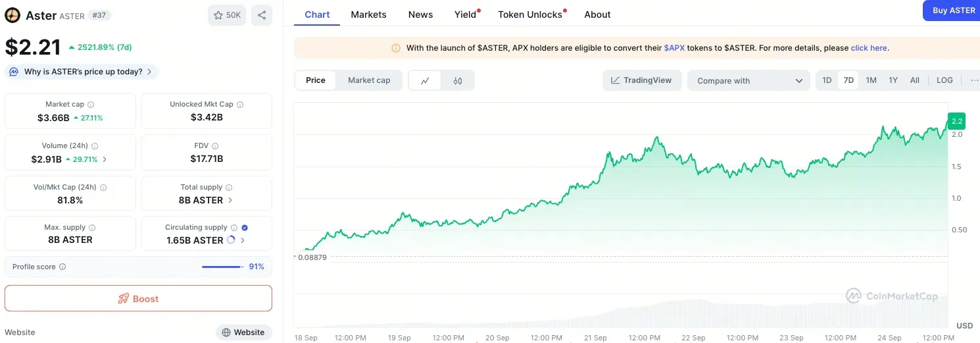Click the 2.2 current price marker on chart
Screen dimensions: 980x343
tap(957, 121)
